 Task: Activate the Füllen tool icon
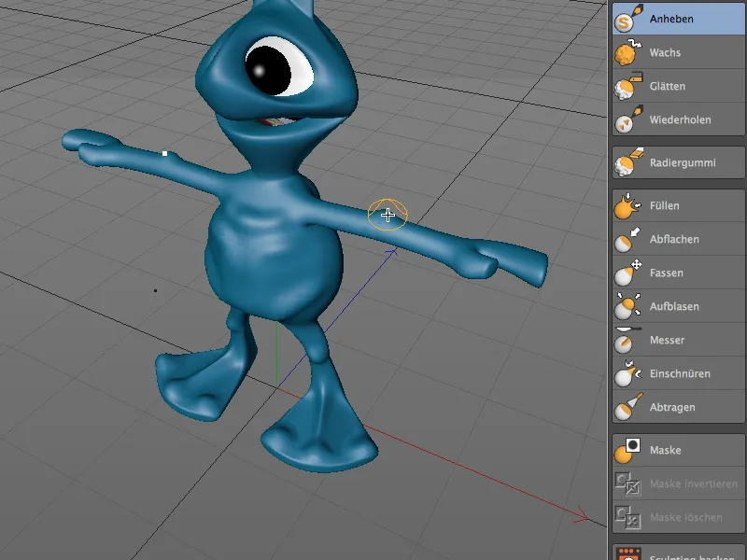[627, 205]
